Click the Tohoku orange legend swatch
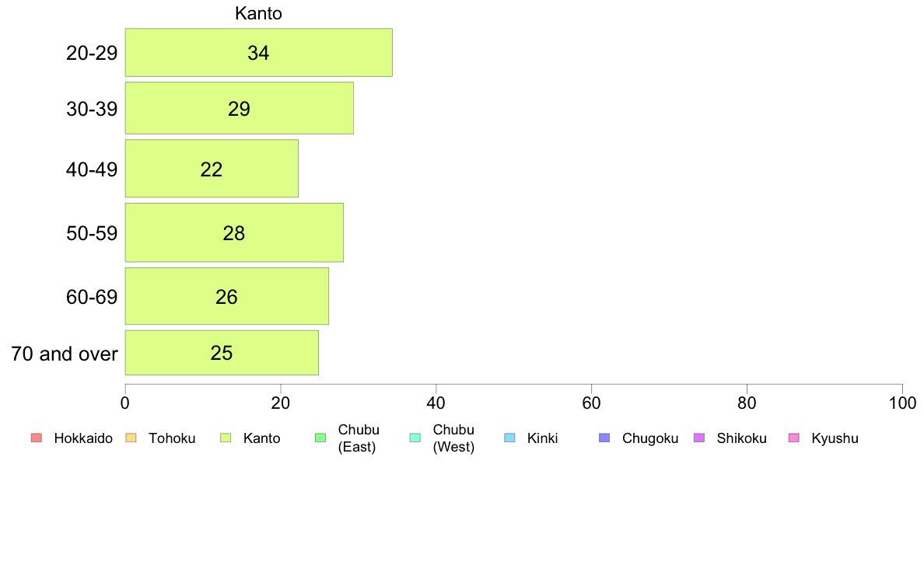Screen dimensions: 924x572 tap(131, 438)
